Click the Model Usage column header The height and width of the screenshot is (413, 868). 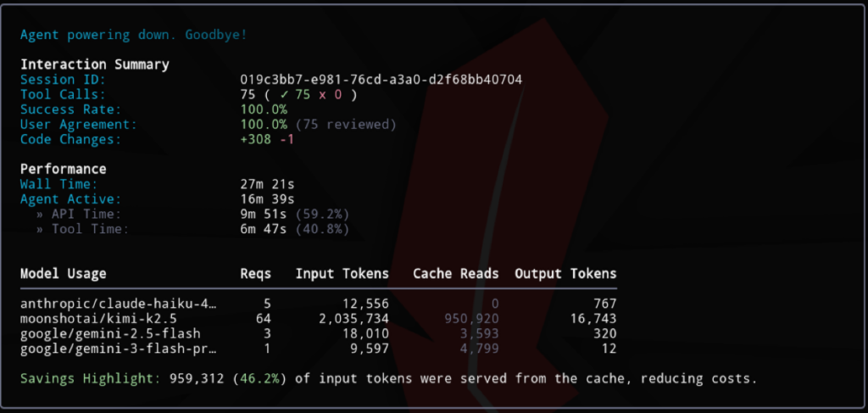pos(64,274)
